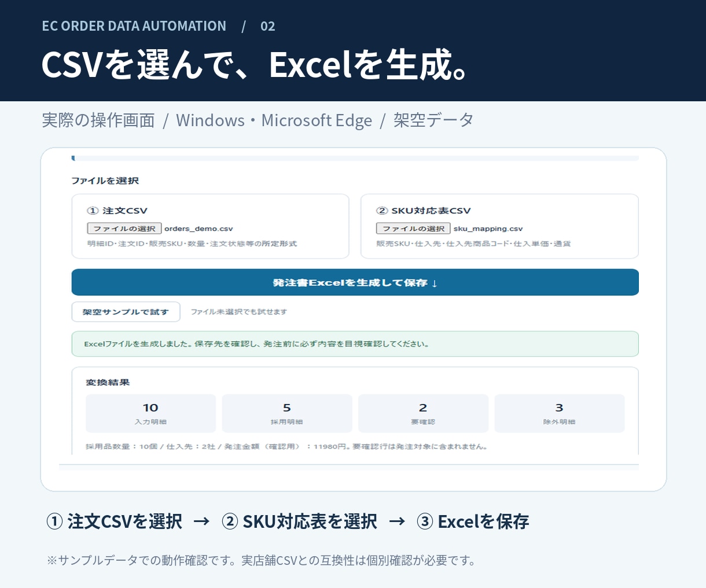The height and width of the screenshot is (588, 706).
Task: Click the 実際の操作画面 subtitle line
Action: 258,120
